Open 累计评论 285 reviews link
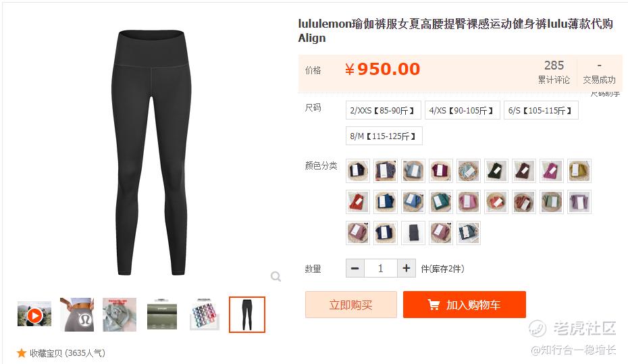The height and width of the screenshot is (364, 628). coord(554,72)
